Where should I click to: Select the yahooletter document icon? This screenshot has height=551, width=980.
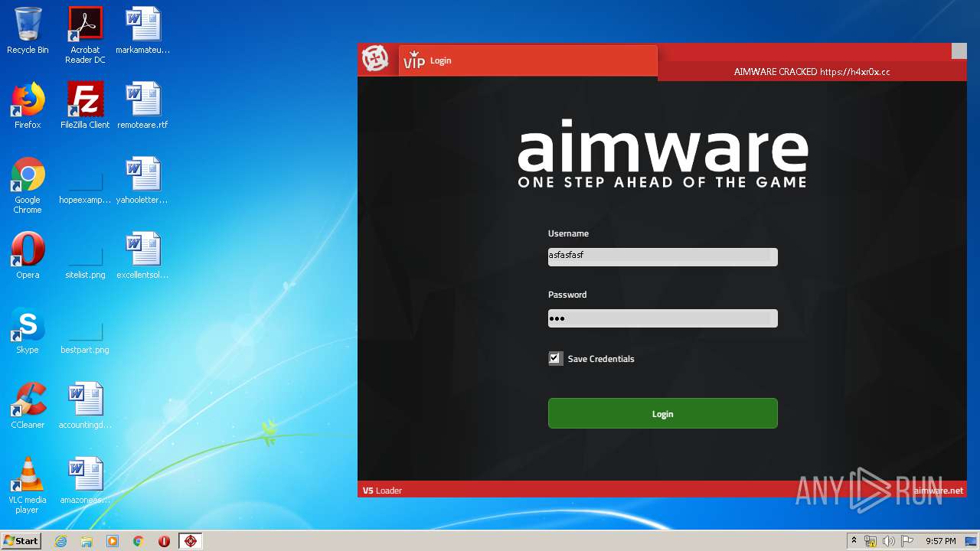click(x=142, y=181)
